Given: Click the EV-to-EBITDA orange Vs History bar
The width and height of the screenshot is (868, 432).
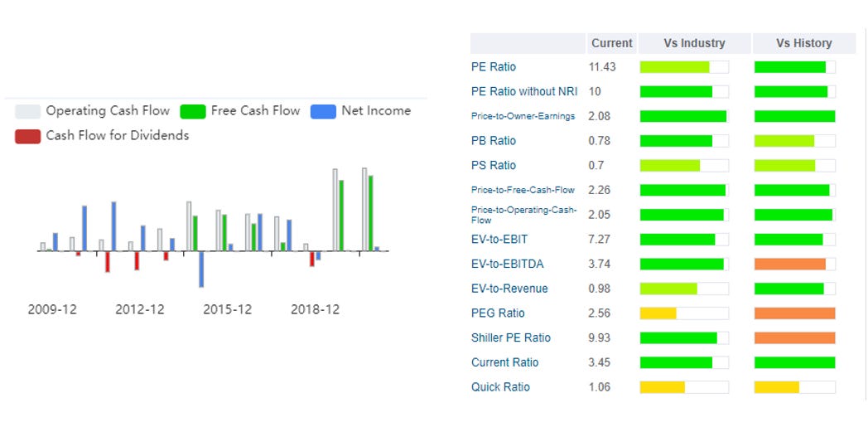Looking at the screenshot, I should pos(790,265).
